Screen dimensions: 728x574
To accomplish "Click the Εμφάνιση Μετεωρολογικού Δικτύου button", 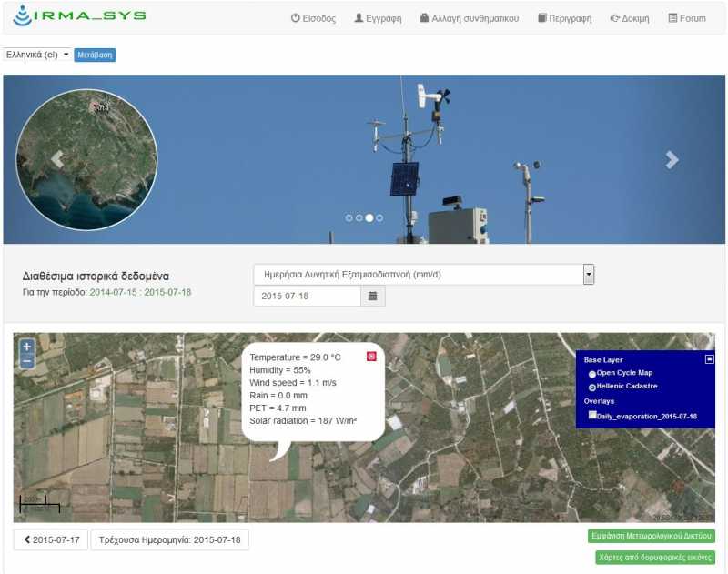I will pyautogui.click(x=652, y=536).
